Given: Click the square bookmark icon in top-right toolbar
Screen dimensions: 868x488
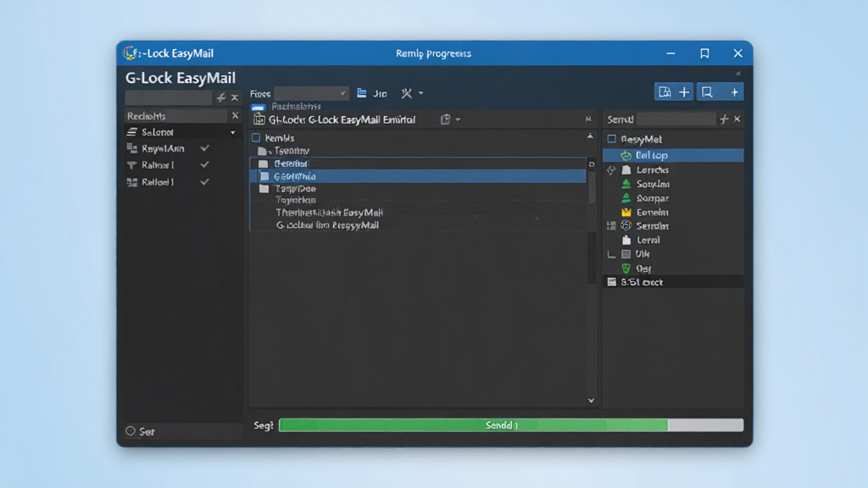Looking at the screenshot, I should [x=707, y=92].
